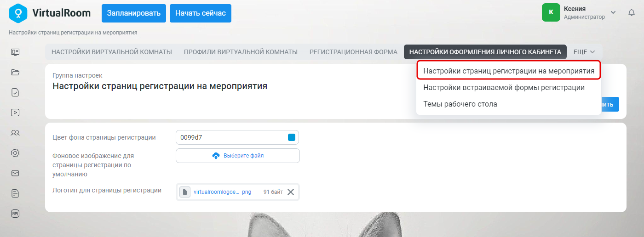The height and width of the screenshot is (237, 644).
Task: Select Настройки оформления личного кабинета tab
Action: pos(485,52)
